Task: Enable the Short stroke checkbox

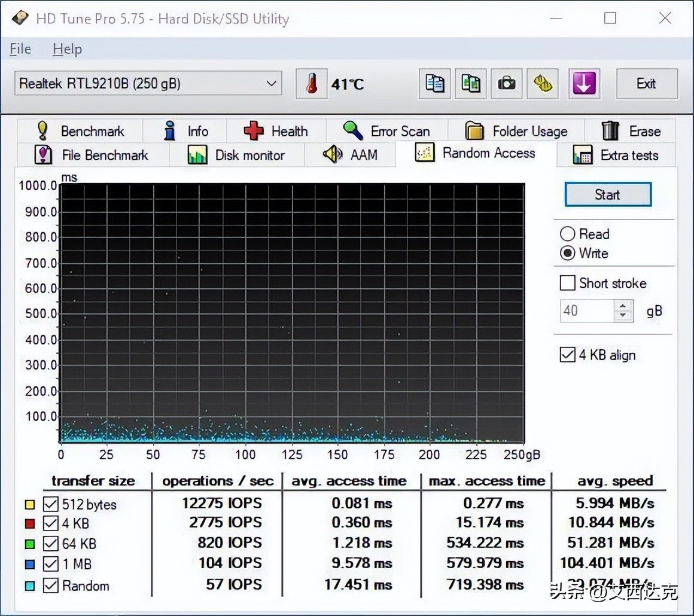Action: [567, 282]
